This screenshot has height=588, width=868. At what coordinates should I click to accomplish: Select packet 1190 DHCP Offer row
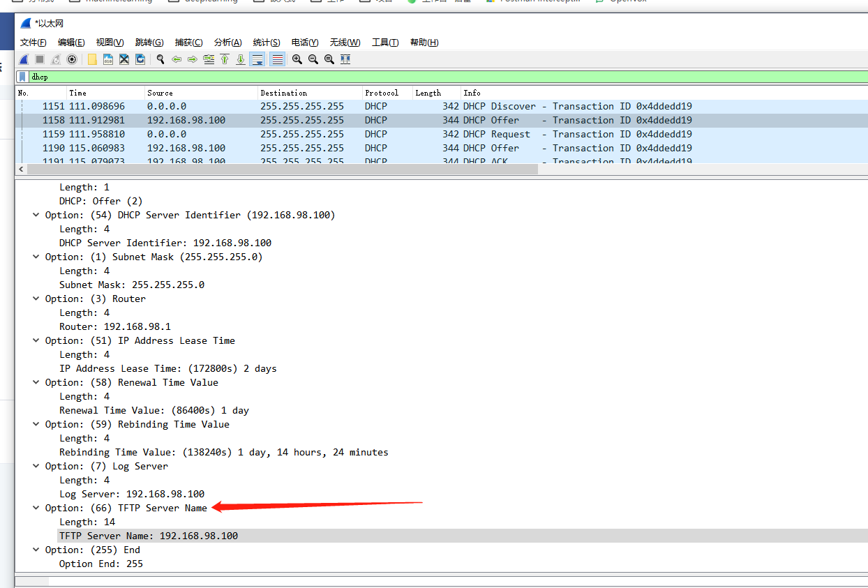pyautogui.click(x=442, y=148)
